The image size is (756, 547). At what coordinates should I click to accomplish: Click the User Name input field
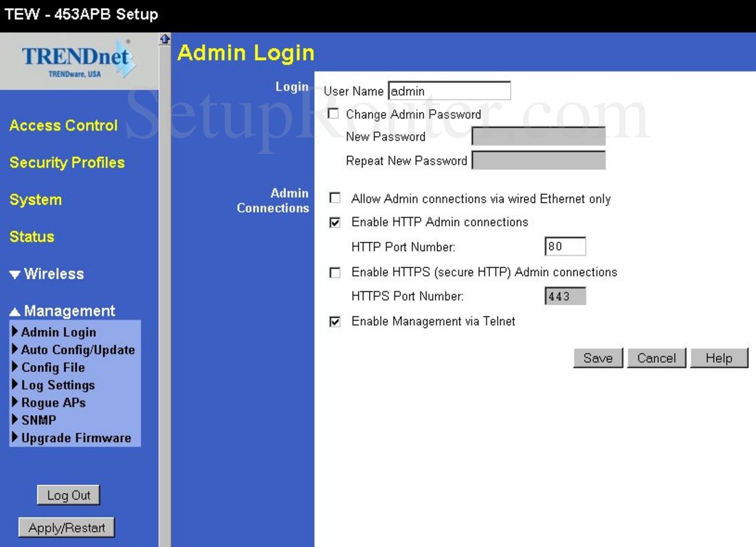tap(449, 91)
